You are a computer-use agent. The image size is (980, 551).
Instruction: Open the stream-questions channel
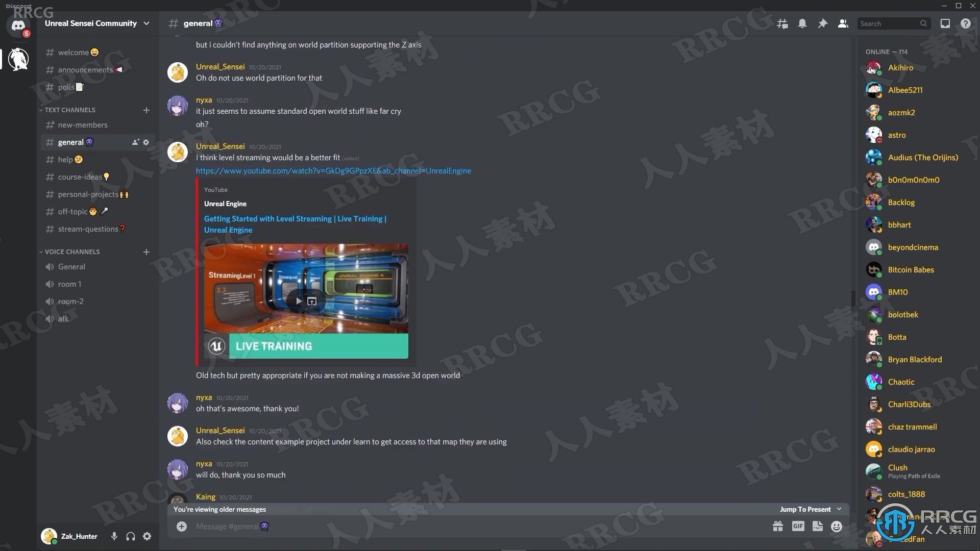pyautogui.click(x=97, y=229)
